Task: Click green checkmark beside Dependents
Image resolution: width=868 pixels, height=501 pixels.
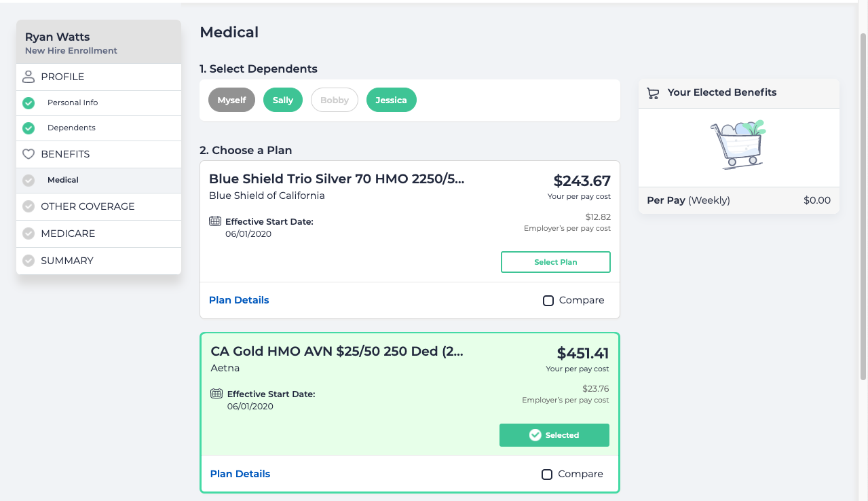Action: pyautogui.click(x=29, y=128)
